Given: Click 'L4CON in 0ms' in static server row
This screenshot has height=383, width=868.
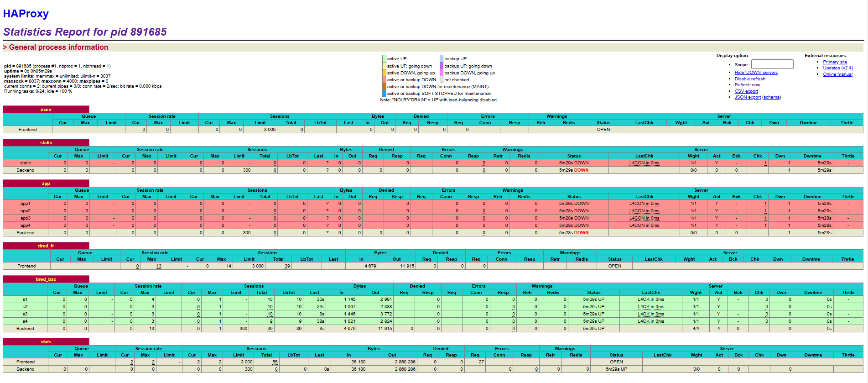Looking at the screenshot, I should click(x=644, y=163).
